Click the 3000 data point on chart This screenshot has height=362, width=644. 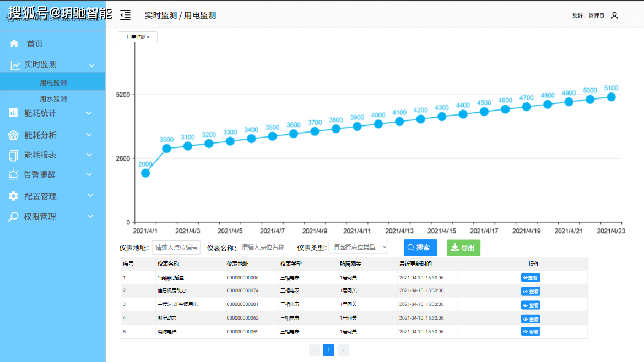[x=166, y=149]
